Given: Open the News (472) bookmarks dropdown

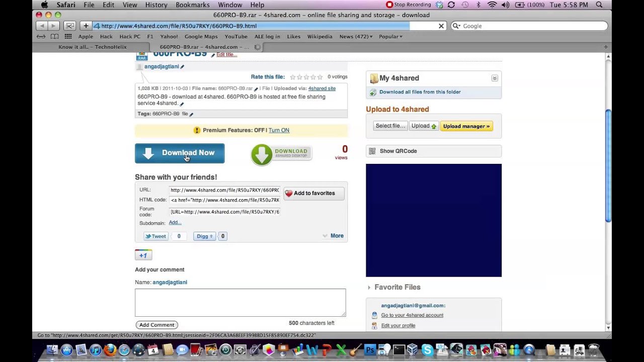Looking at the screenshot, I should (356, 37).
